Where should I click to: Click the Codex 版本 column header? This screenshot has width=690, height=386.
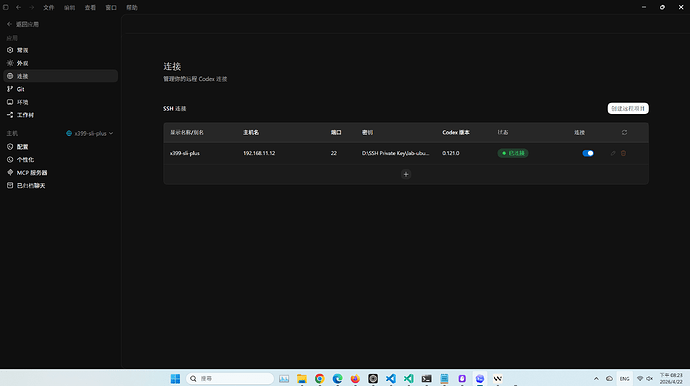click(456, 132)
